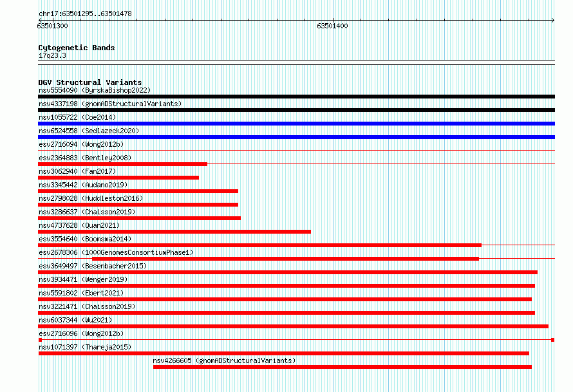Select the red bar below nsv3345442
573x392 pixels.
point(138,191)
